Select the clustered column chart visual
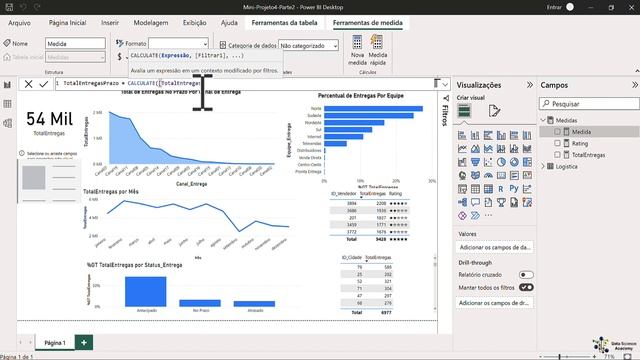The width and height of the screenshot is (640, 360). point(501,135)
